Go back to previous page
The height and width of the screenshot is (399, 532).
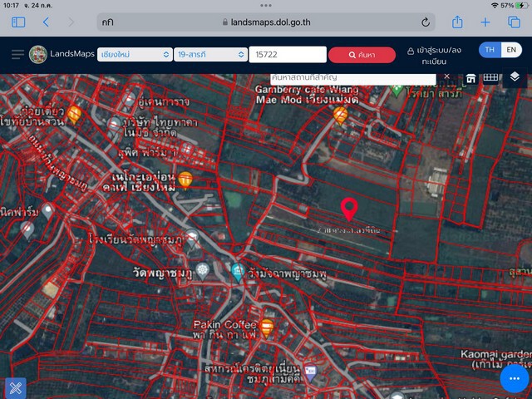point(47,22)
